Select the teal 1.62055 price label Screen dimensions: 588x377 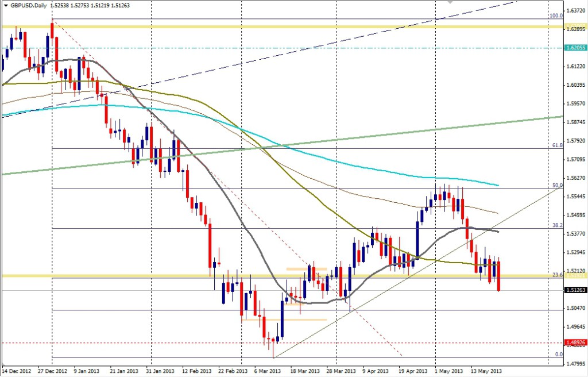click(x=575, y=48)
